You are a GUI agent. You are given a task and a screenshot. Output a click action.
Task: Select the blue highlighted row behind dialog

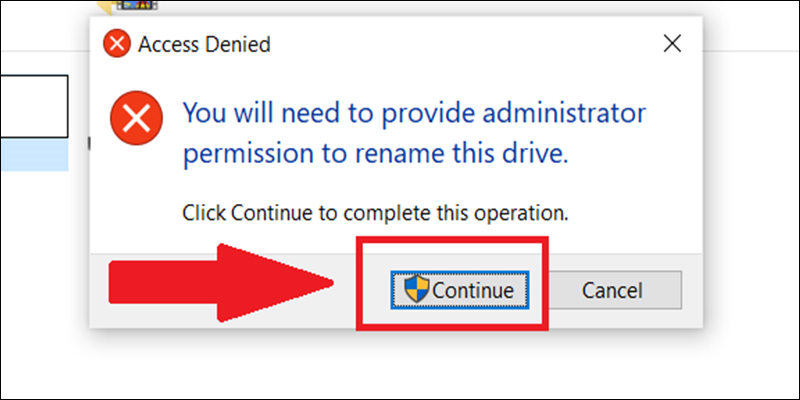tap(34, 155)
